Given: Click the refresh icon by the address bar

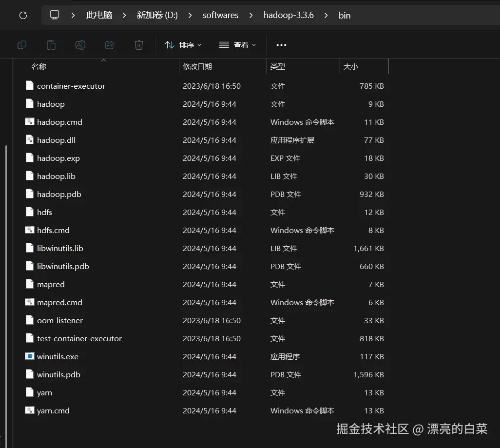Looking at the screenshot, I should pyautogui.click(x=23, y=15).
